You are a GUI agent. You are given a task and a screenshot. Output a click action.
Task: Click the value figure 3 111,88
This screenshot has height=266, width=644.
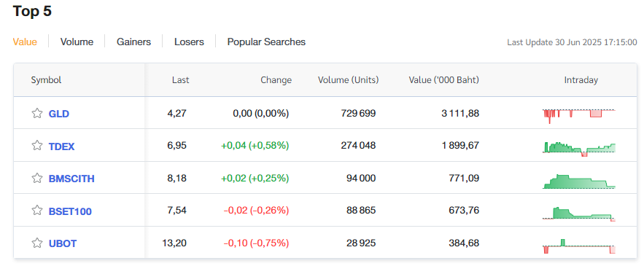coord(460,113)
